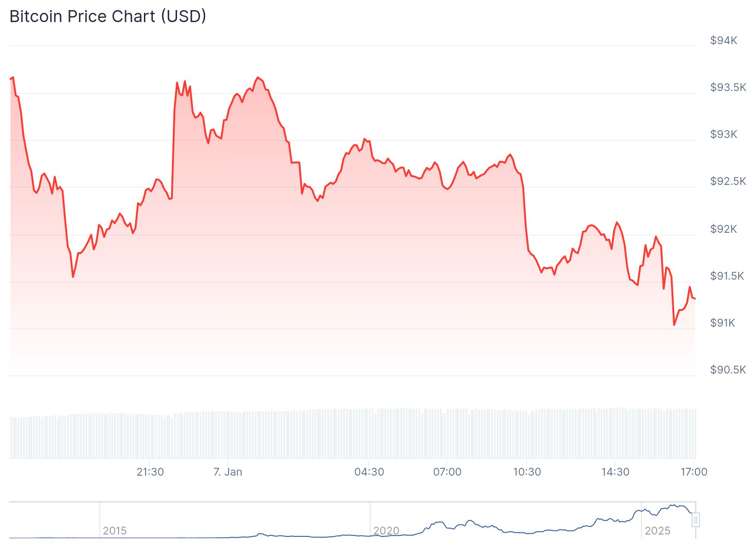This screenshot has width=756, height=552.
Task: Click the $92K y-axis label
Action: [723, 229]
